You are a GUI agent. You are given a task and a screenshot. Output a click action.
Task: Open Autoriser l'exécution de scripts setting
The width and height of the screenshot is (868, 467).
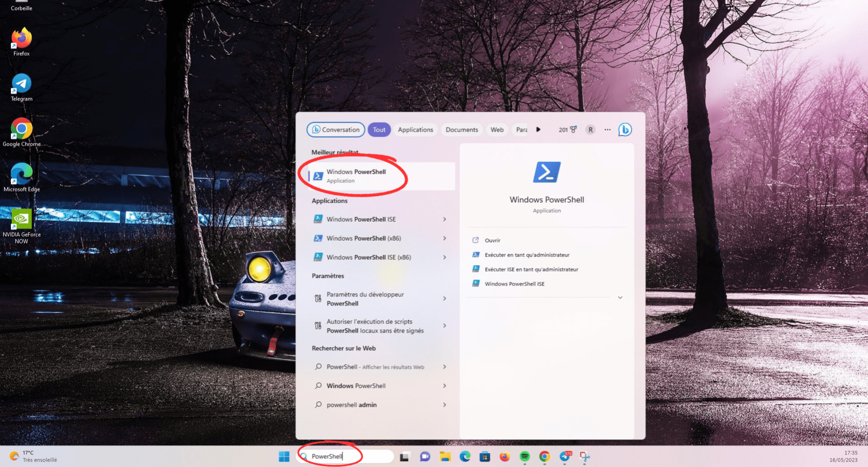pyautogui.click(x=375, y=326)
